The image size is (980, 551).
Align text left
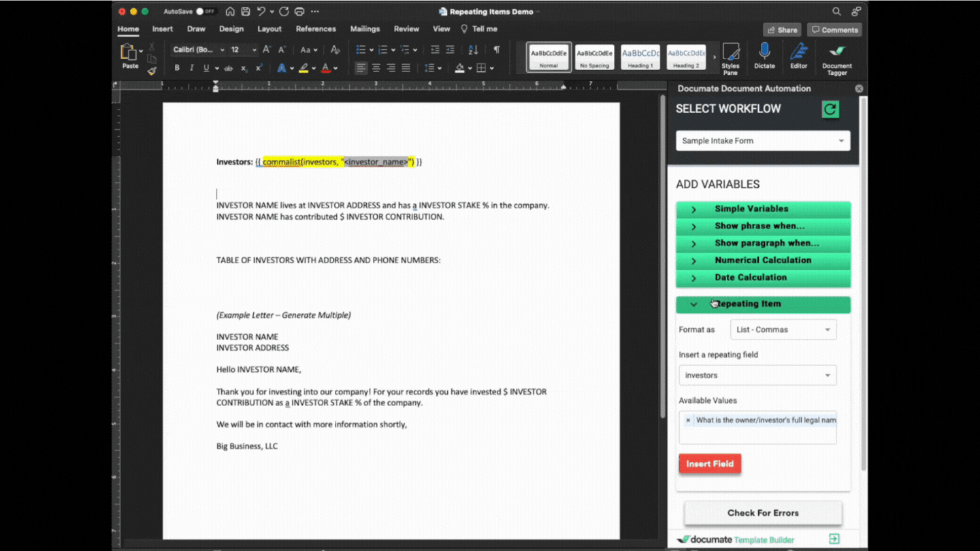click(x=361, y=68)
